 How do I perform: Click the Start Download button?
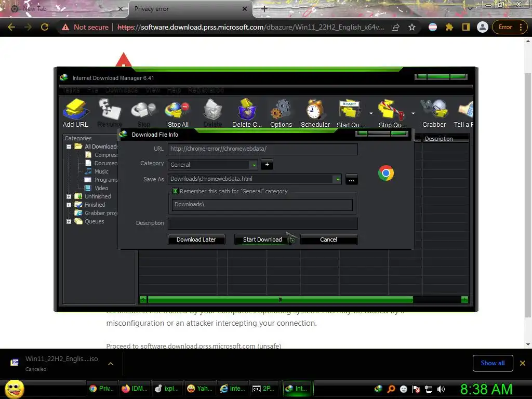coord(262,240)
